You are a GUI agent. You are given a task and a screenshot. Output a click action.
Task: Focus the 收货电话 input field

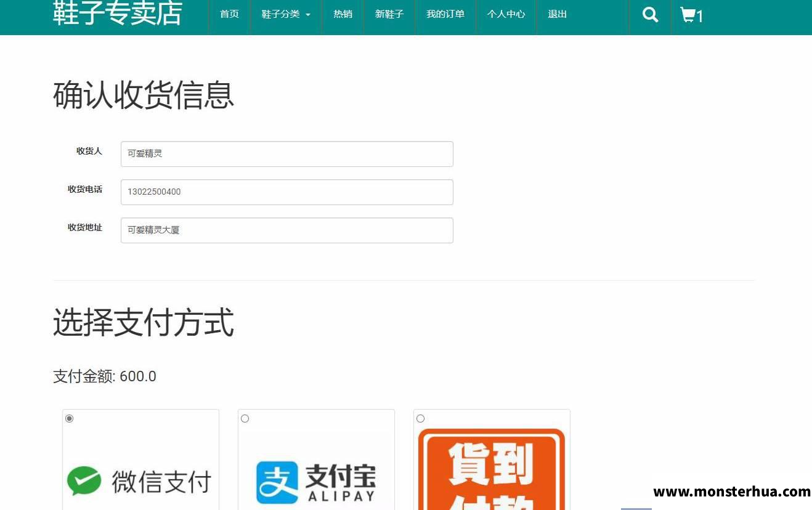coord(287,192)
